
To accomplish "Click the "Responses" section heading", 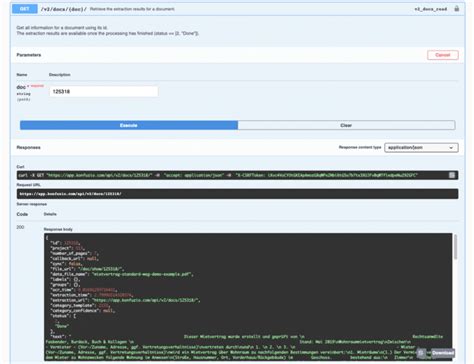I will coord(29,147).
